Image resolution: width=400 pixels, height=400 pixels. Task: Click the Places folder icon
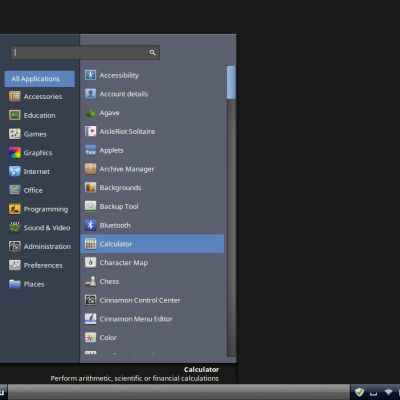point(15,284)
